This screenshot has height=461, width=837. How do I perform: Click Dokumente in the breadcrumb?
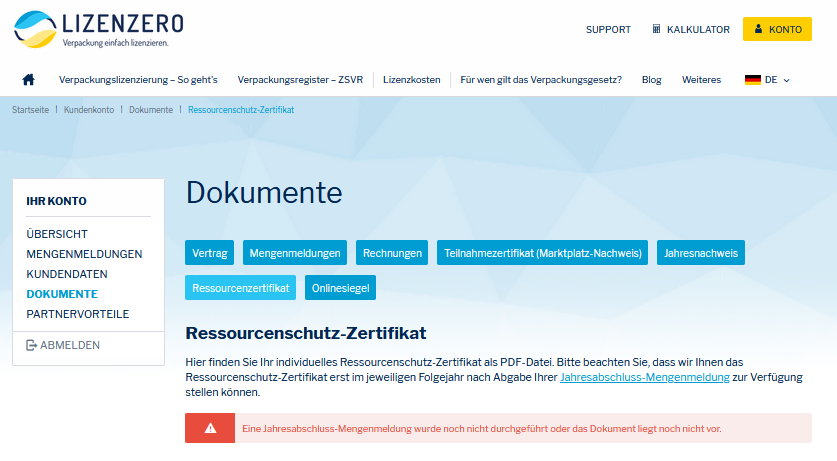151,109
